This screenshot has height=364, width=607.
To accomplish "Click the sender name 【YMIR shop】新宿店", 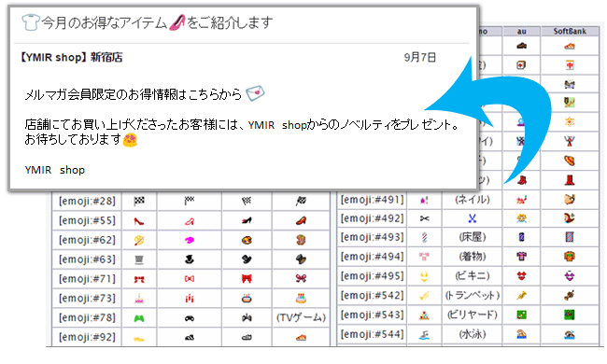I will (x=71, y=58).
